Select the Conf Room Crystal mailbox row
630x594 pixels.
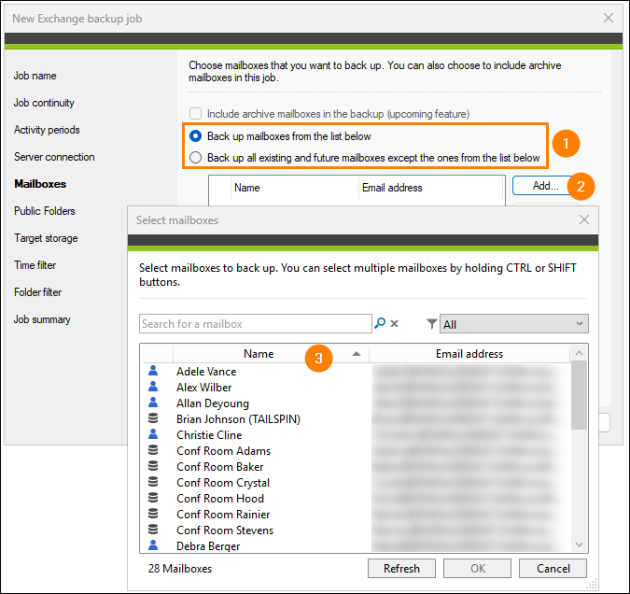356,482
